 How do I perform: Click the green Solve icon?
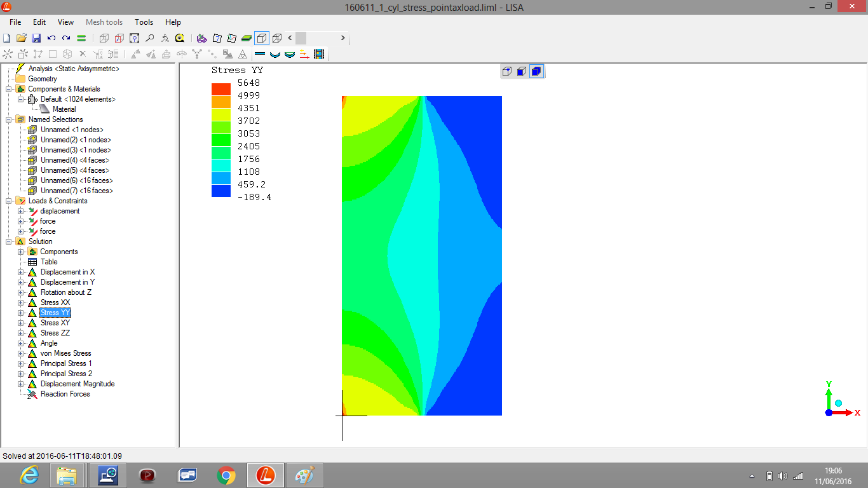click(x=81, y=38)
